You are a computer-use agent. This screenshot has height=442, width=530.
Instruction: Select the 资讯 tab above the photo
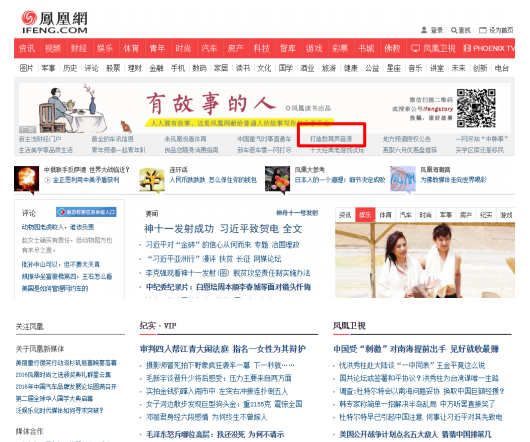(345, 215)
